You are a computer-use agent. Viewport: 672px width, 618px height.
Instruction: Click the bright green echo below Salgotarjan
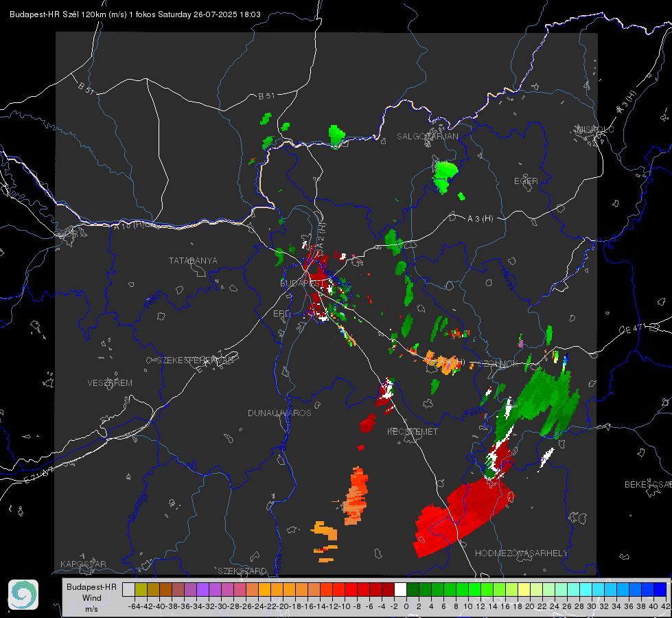coord(445,176)
